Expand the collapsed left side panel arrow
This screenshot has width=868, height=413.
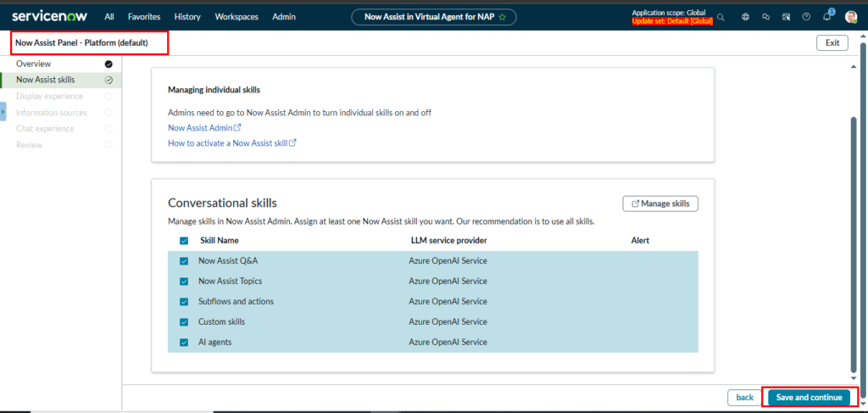pos(3,112)
